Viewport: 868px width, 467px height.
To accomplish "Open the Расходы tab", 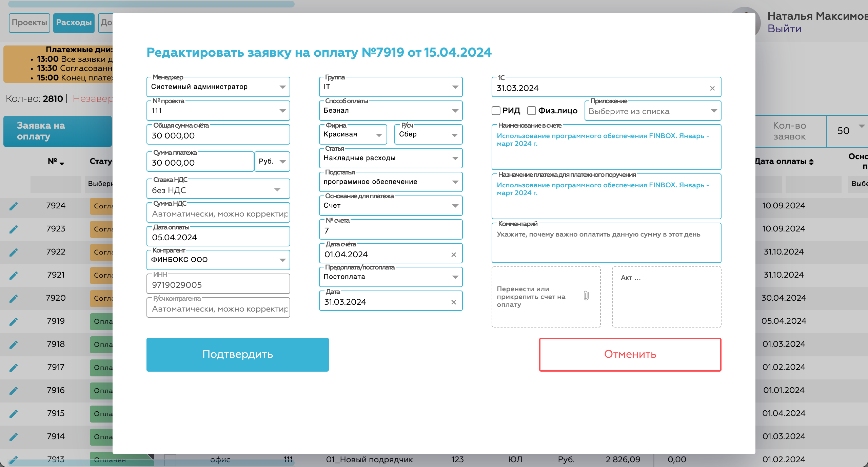I will point(74,23).
